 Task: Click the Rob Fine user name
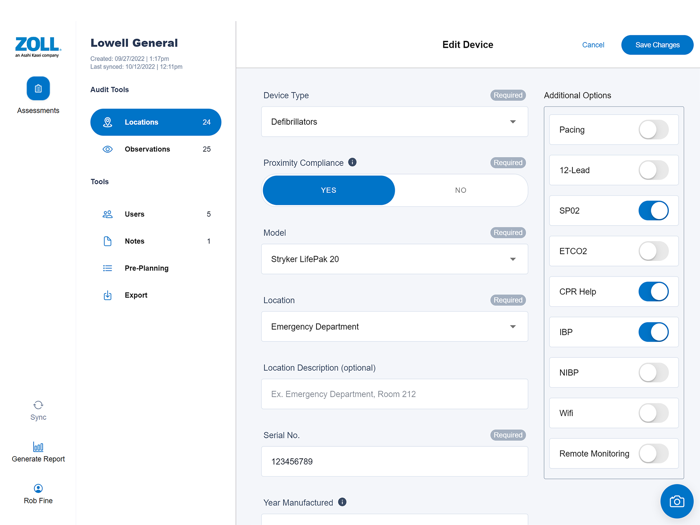38,500
